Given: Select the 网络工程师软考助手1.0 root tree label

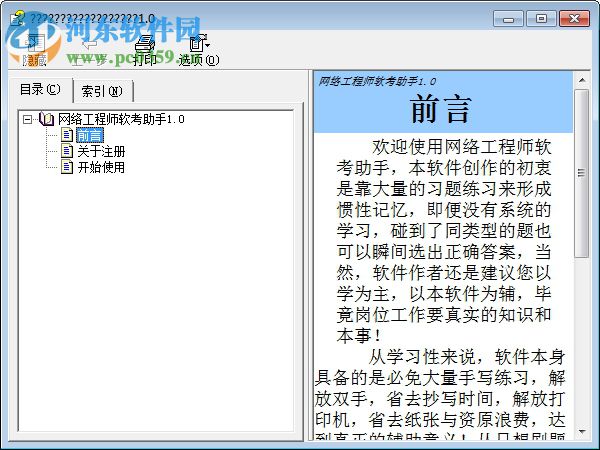Looking at the screenshot, I should pyautogui.click(x=121, y=119).
